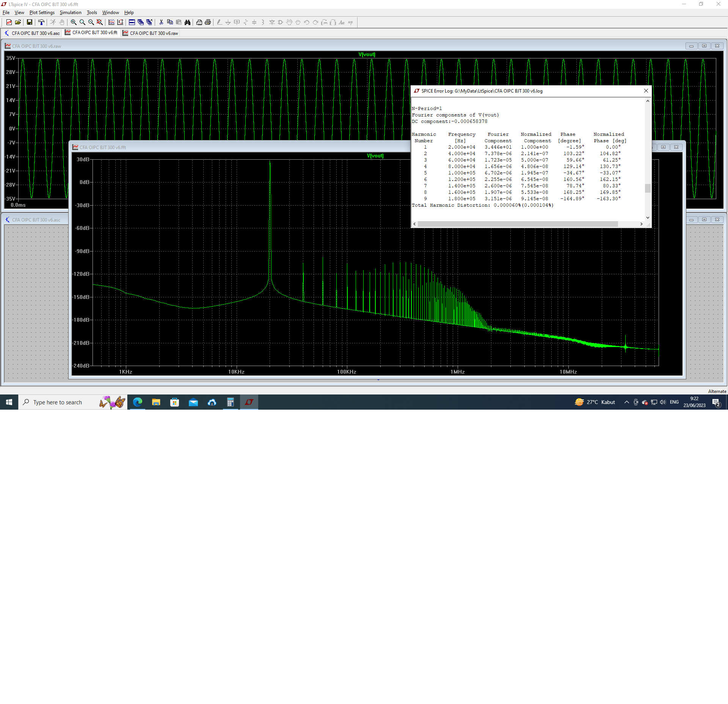Open the volume control in tray
Viewport: 728px width, 704px height.
[663, 402]
